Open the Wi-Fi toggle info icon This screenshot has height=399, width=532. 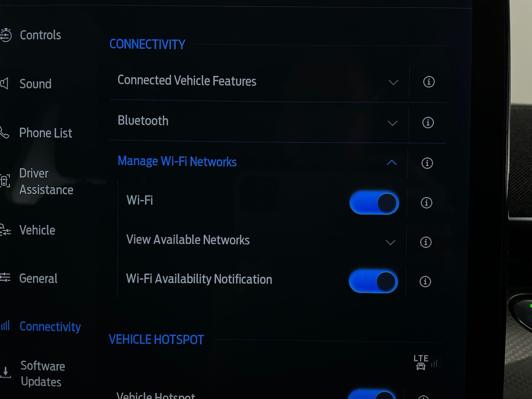pyautogui.click(x=426, y=203)
